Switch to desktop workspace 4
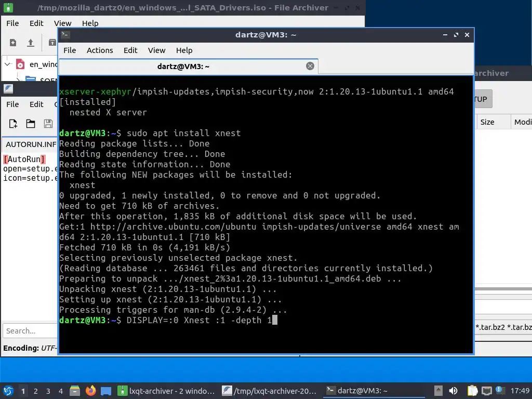The height and width of the screenshot is (399, 532). coord(61,391)
